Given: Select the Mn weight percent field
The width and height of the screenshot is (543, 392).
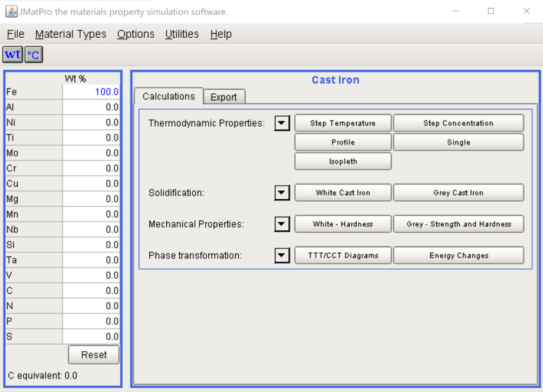Looking at the screenshot, I should click(x=91, y=214).
